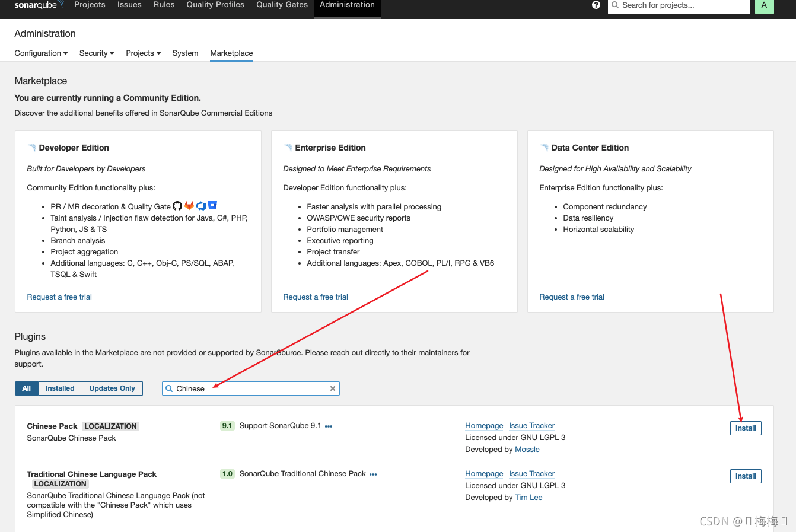Click the Enterprise Edition logo icon

tap(288, 148)
